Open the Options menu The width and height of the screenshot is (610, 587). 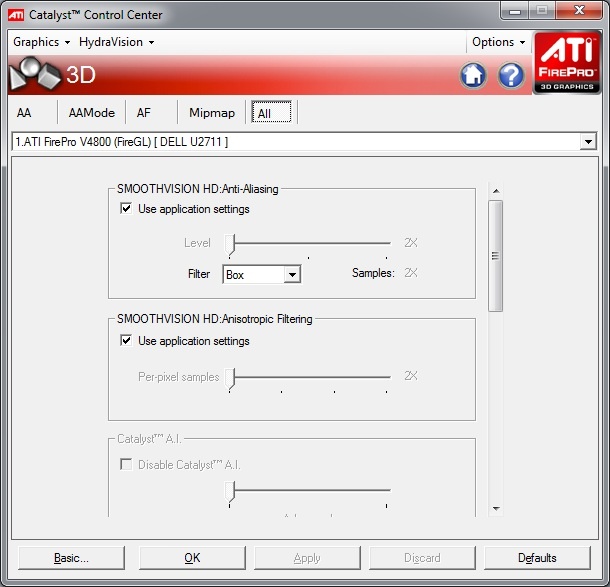(x=498, y=42)
